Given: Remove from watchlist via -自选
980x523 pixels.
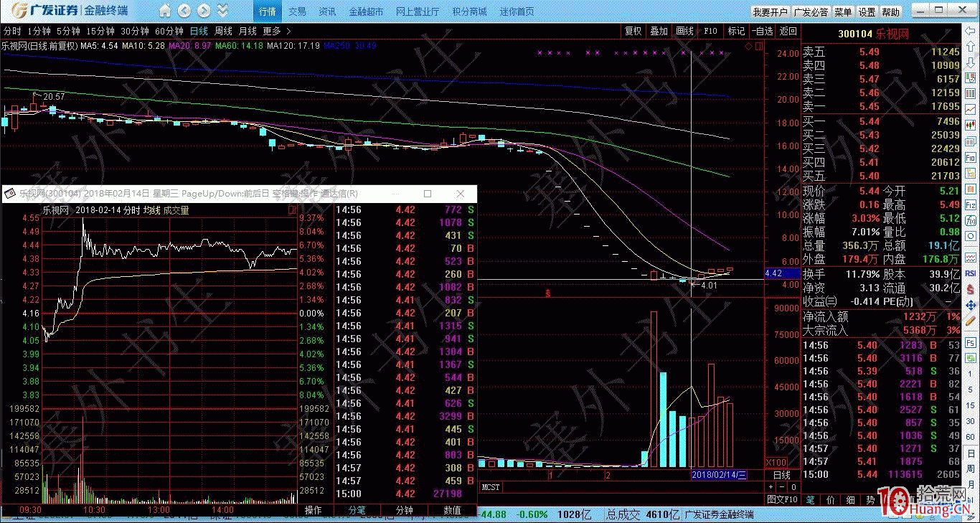Looking at the screenshot, I should [x=762, y=32].
